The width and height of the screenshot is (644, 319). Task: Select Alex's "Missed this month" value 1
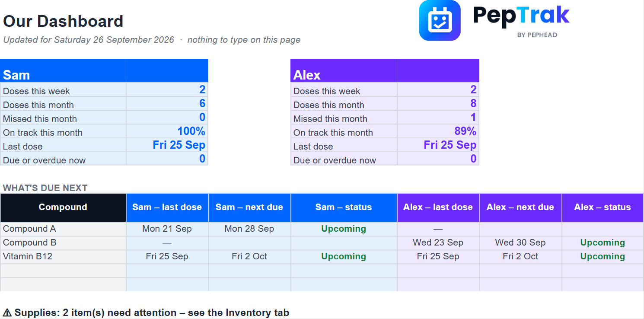(x=473, y=118)
